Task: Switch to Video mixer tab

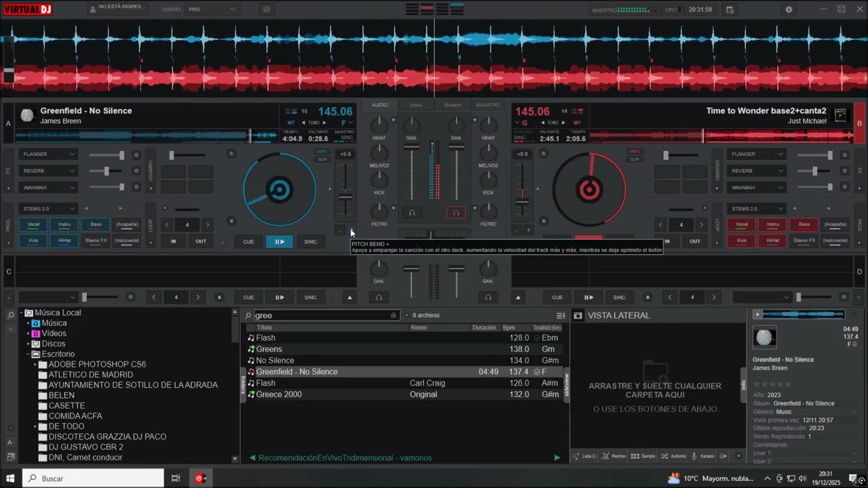Action: [x=416, y=105]
